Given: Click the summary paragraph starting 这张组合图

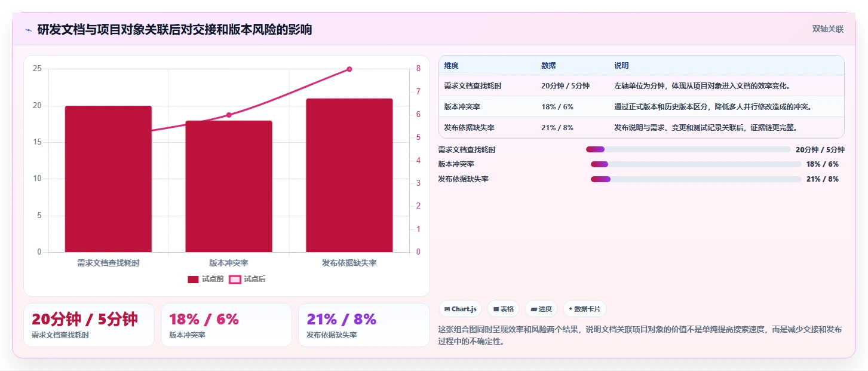Looking at the screenshot, I should [x=640, y=335].
